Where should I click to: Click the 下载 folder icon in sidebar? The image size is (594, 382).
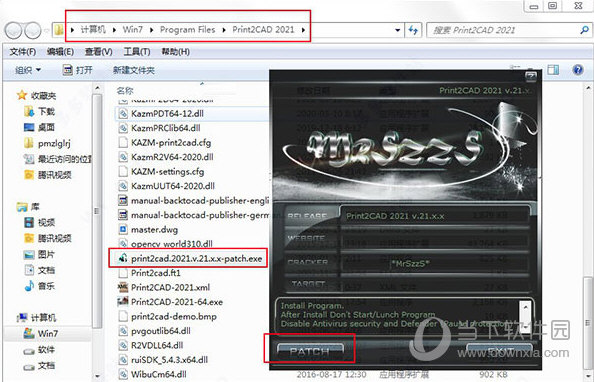pyautogui.click(x=29, y=111)
